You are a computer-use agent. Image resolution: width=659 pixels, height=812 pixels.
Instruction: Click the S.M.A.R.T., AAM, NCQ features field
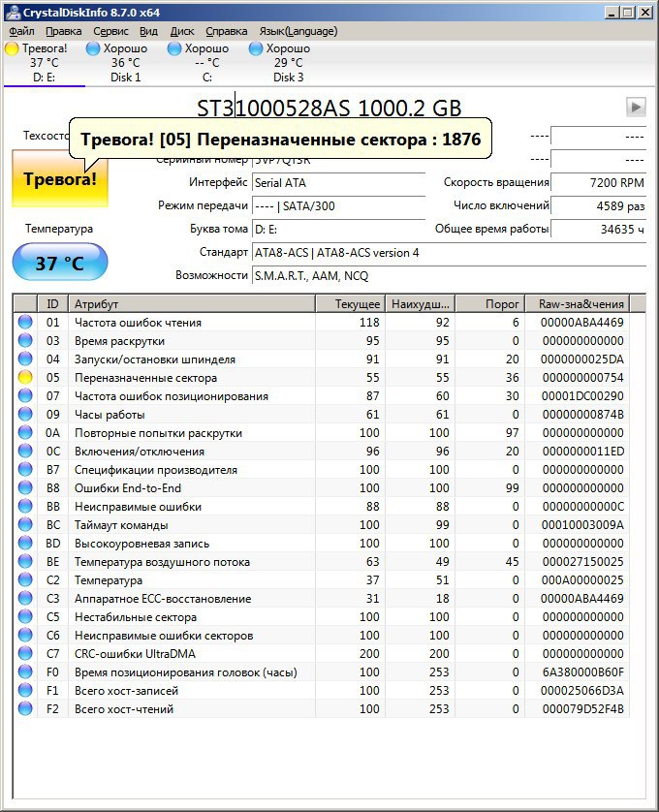coord(449,275)
